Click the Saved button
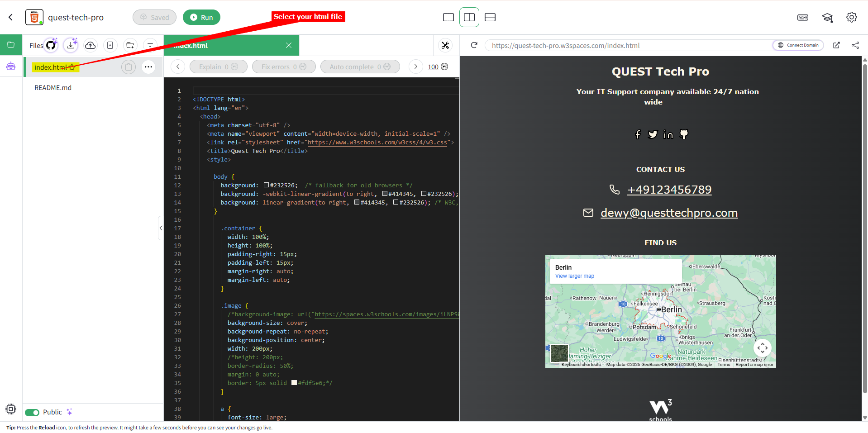868x433 pixels. click(154, 17)
